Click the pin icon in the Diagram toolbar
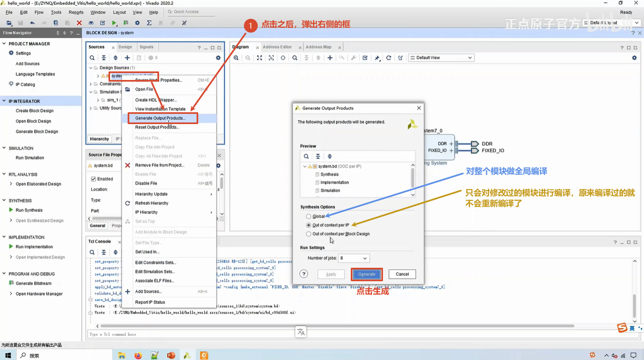 377,58
